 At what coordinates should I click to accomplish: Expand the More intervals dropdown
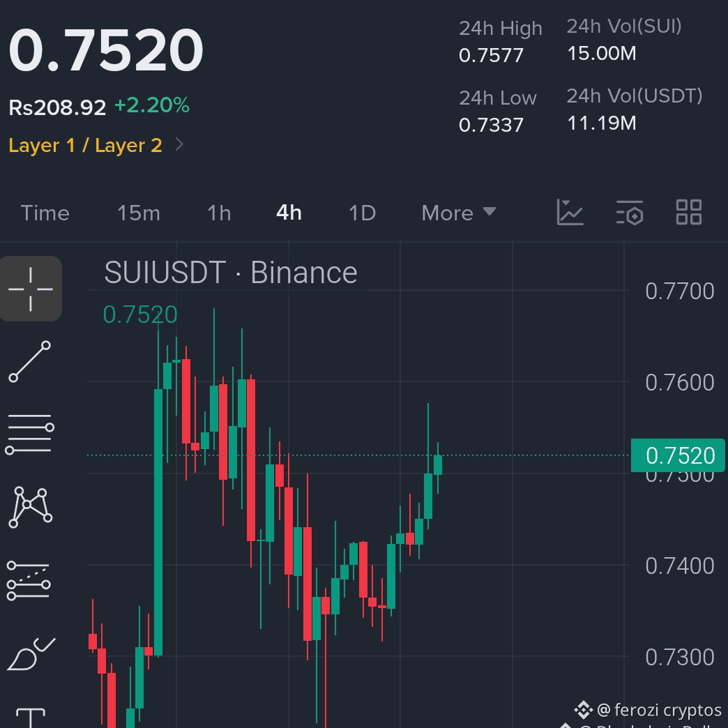(x=459, y=213)
